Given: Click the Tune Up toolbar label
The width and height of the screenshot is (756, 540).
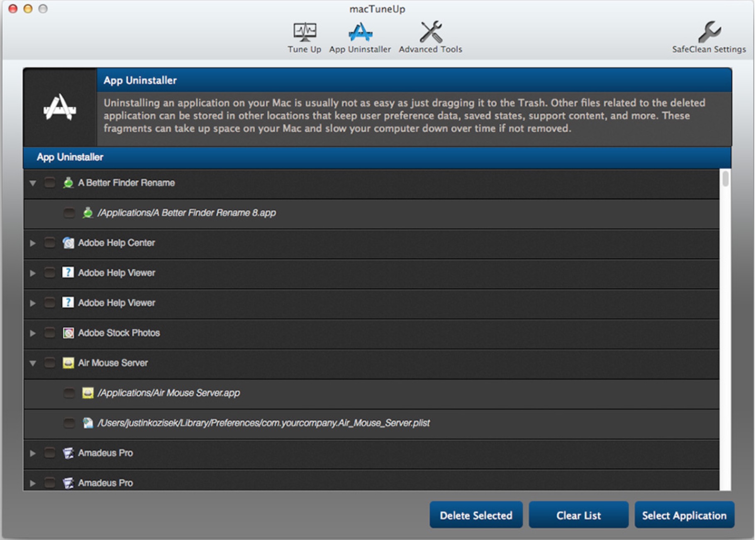Looking at the screenshot, I should point(305,49).
